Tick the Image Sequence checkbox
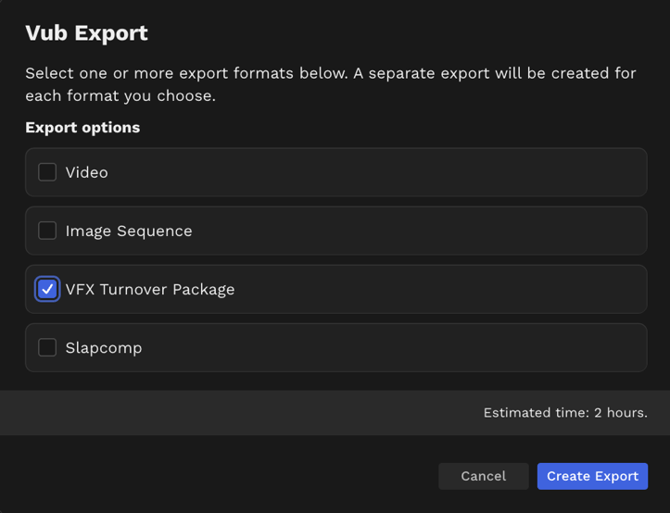 point(47,231)
